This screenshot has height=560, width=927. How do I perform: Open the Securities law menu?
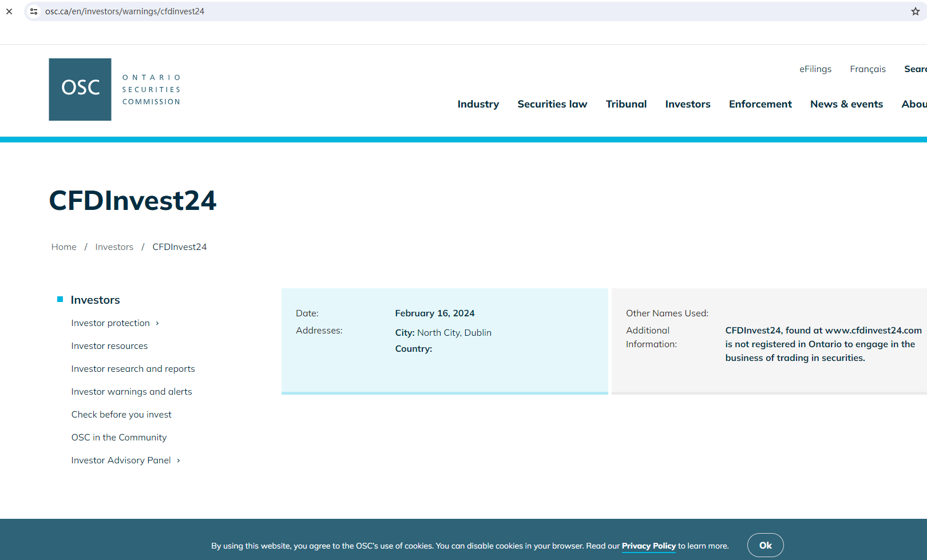click(x=552, y=104)
